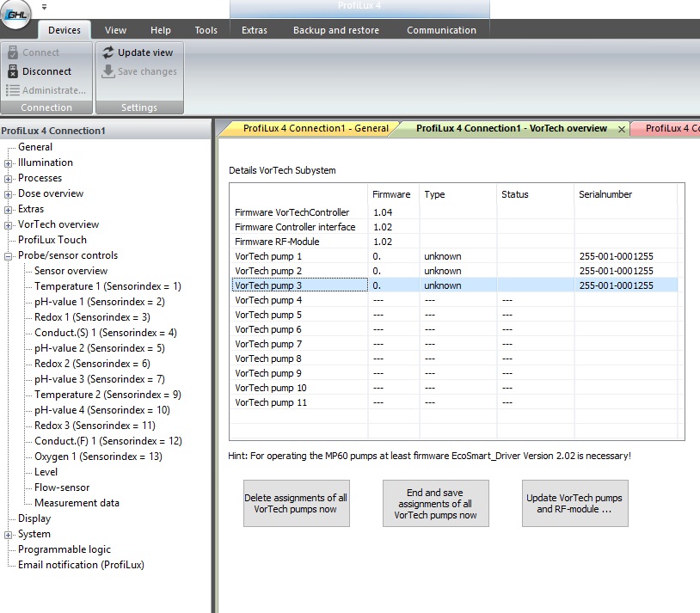Select the VorTech pump 2 row
Image resolution: width=700 pixels, height=613 pixels.
point(454,271)
